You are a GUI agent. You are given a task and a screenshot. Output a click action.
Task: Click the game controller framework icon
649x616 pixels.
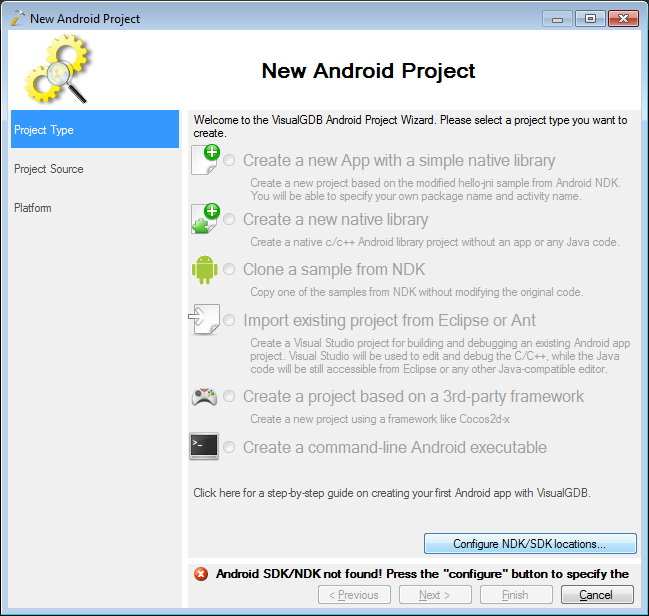(x=204, y=397)
